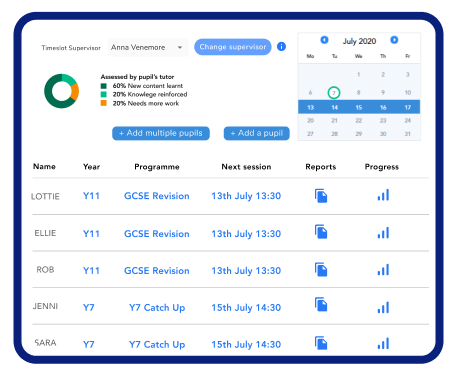This screenshot has width=456, height=374.
Task: Click the Name column header
Action: pos(44,166)
